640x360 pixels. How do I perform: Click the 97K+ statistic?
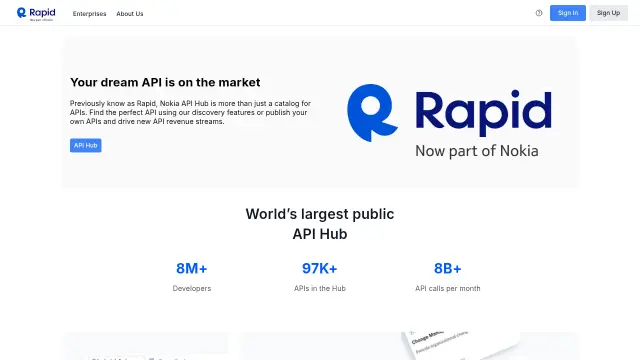[320, 269]
